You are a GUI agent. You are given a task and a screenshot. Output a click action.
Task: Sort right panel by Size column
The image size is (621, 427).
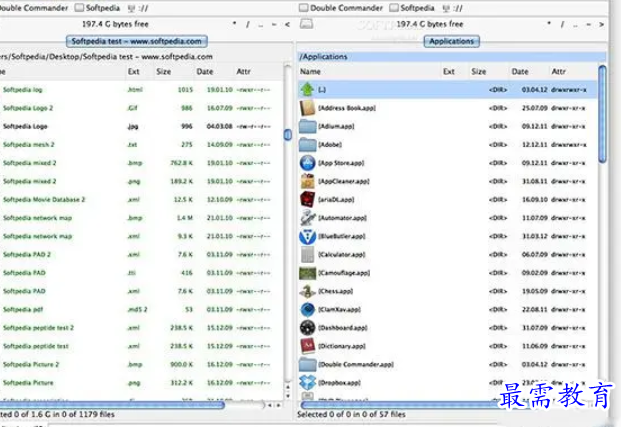tap(489, 72)
